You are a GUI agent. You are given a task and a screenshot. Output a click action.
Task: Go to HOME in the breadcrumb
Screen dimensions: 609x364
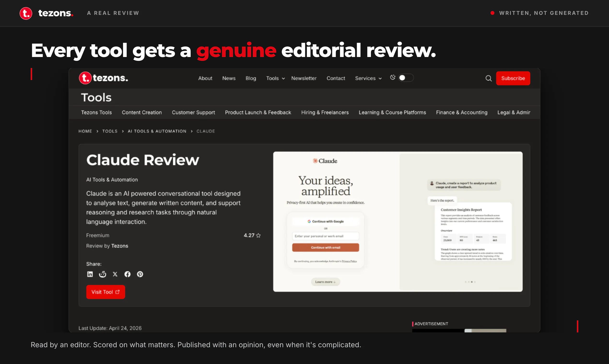(x=85, y=131)
